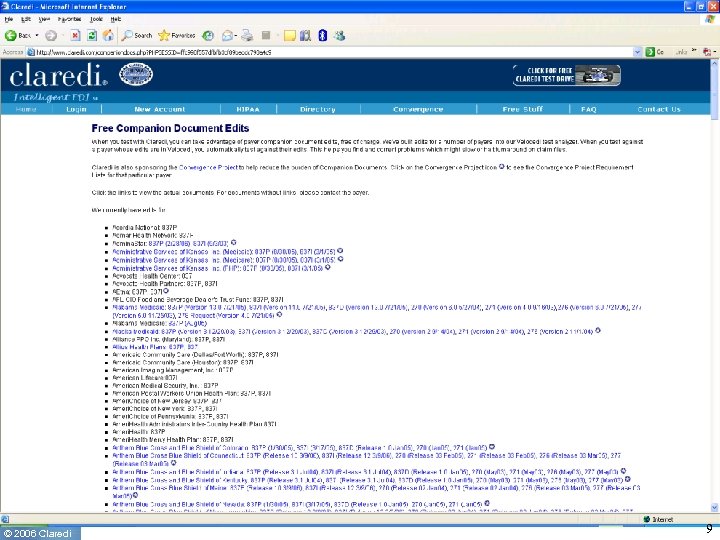Click the Convergence icon after the Anthem Colorado entry

(x=492, y=446)
